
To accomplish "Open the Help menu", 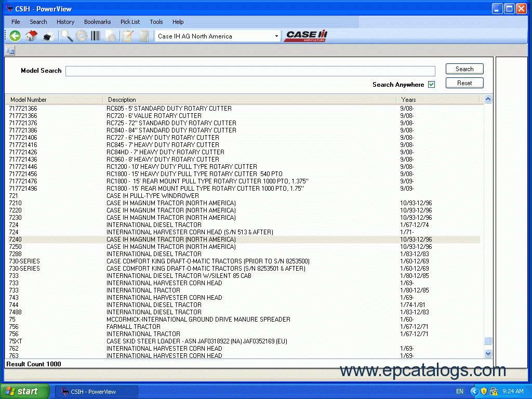I will pos(178,22).
